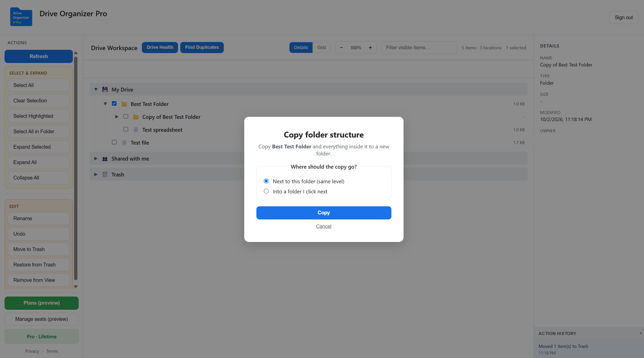This screenshot has height=358, width=644.
Task: Select the Test file row name
Action: pyautogui.click(x=140, y=143)
